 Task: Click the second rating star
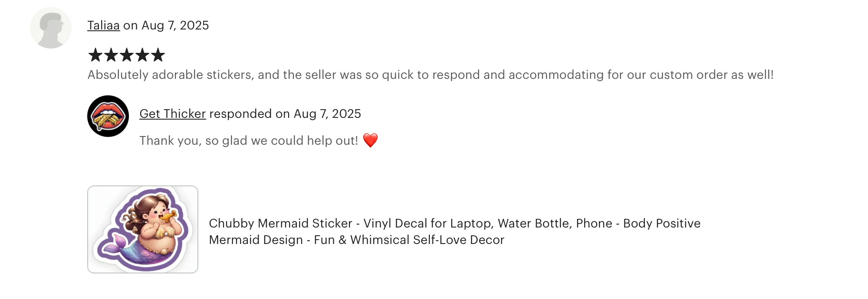111,55
